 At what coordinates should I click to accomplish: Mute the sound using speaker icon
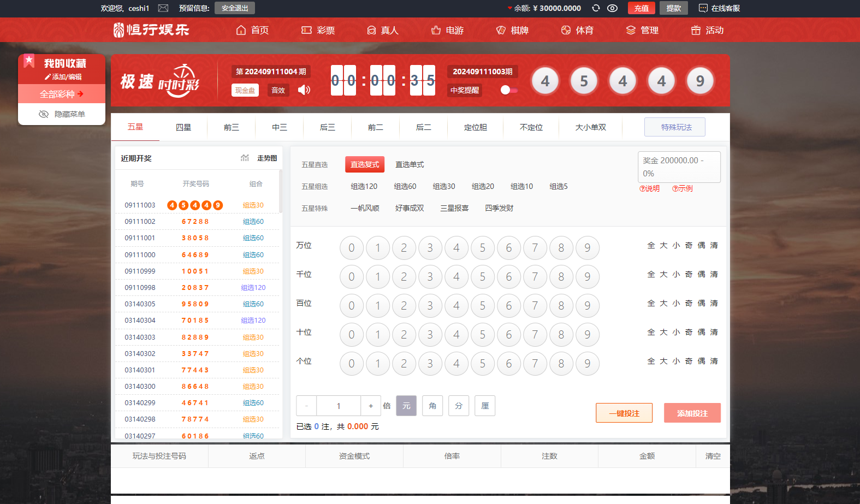click(304, 90)
